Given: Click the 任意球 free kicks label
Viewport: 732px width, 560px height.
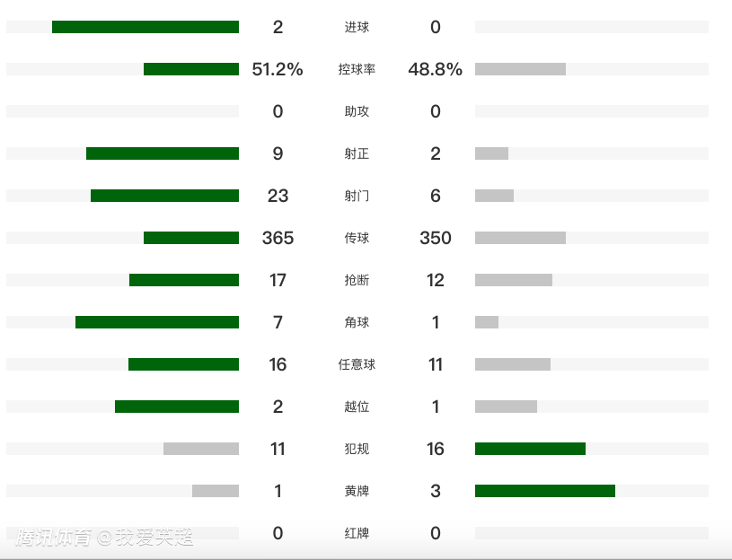Looking at the screenshot, I should point(357,364).
